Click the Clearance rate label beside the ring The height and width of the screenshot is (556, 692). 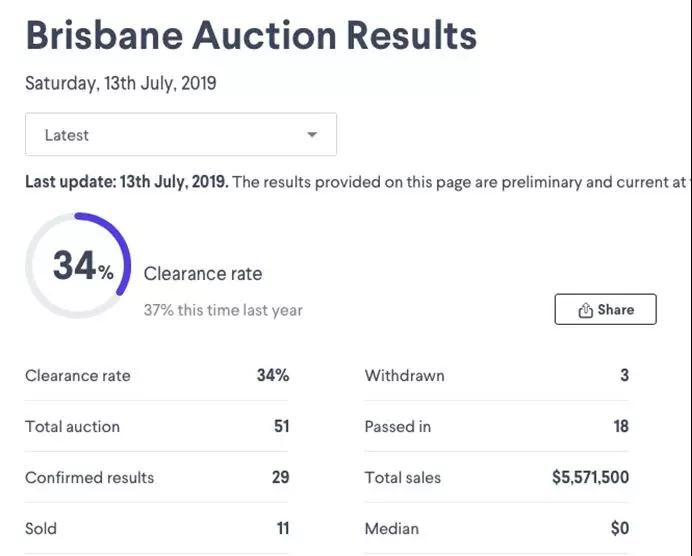click(x=203, y=273)
